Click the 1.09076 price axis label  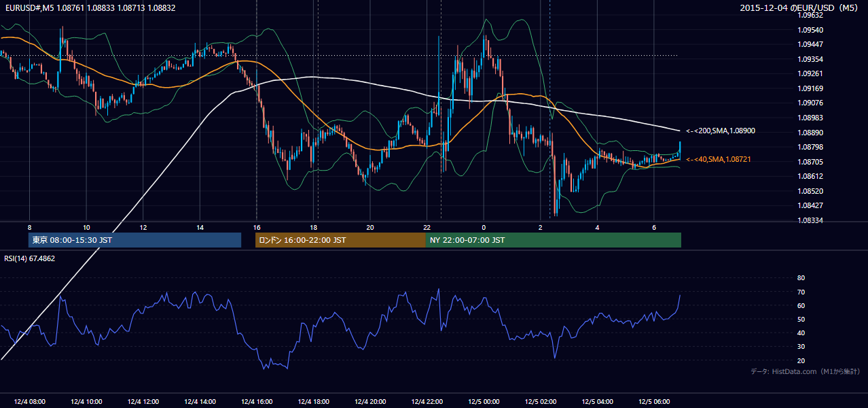[x=810, y=103]
